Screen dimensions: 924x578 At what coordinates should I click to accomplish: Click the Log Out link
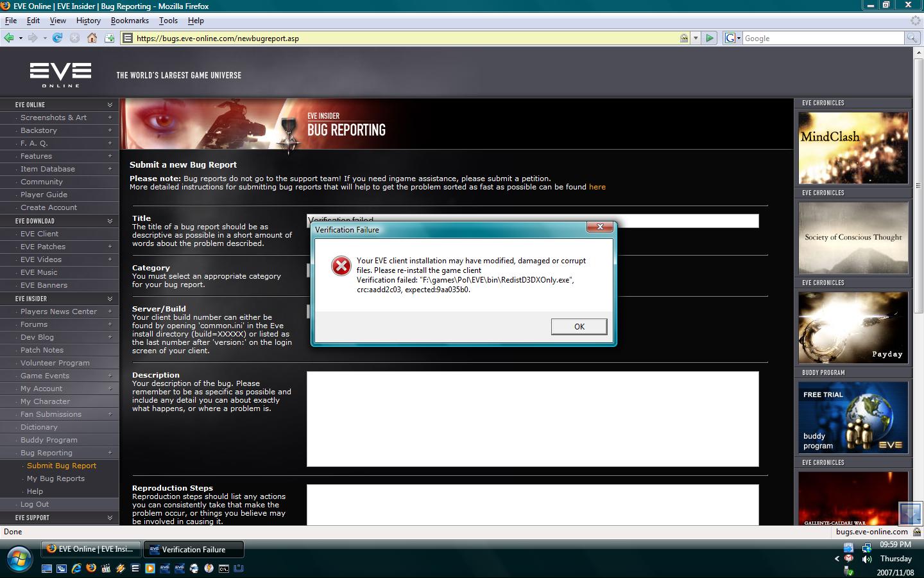click(35, 504)
